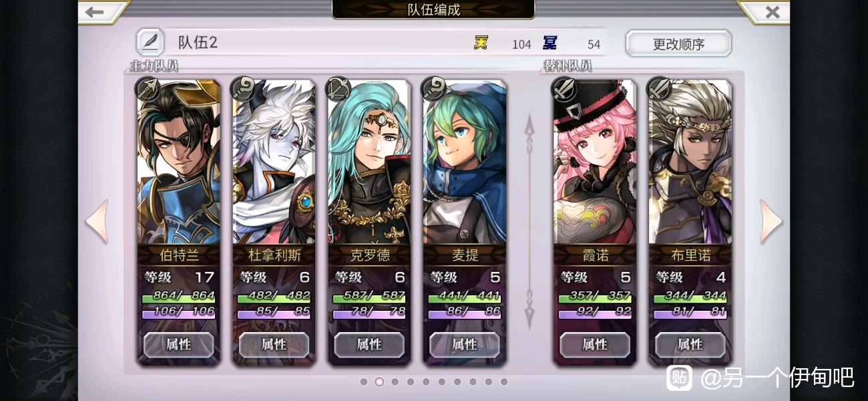
Task: Select the first page indicator dot
Action: point(363,382)
